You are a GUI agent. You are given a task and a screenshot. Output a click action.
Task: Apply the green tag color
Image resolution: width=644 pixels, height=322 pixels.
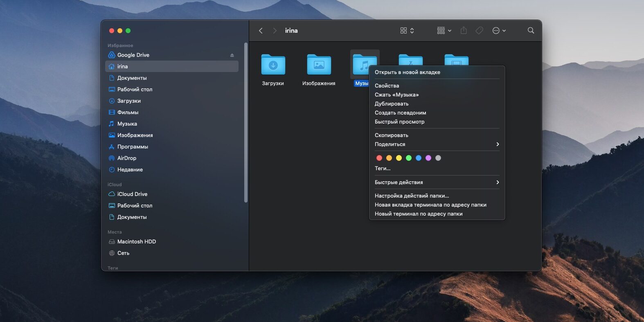click(409, 158)
